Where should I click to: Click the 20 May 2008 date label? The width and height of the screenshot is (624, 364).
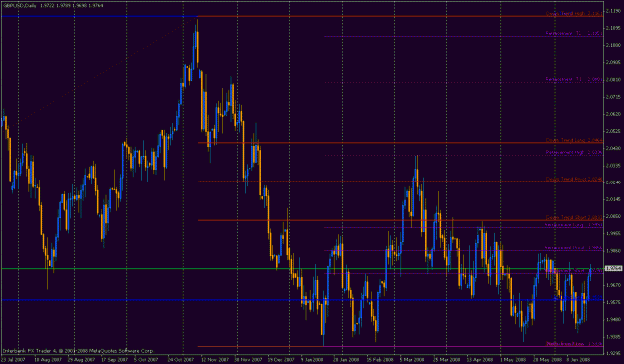click(547, 360)
